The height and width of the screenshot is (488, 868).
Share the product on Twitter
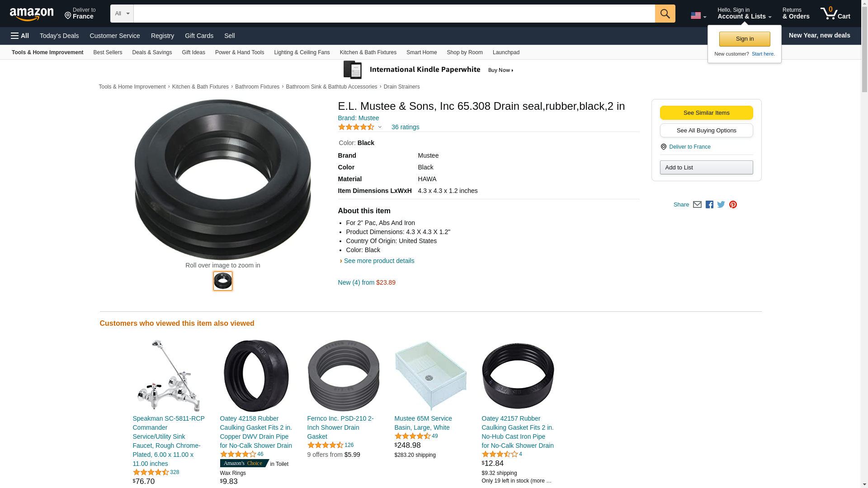tap(721, 205)
